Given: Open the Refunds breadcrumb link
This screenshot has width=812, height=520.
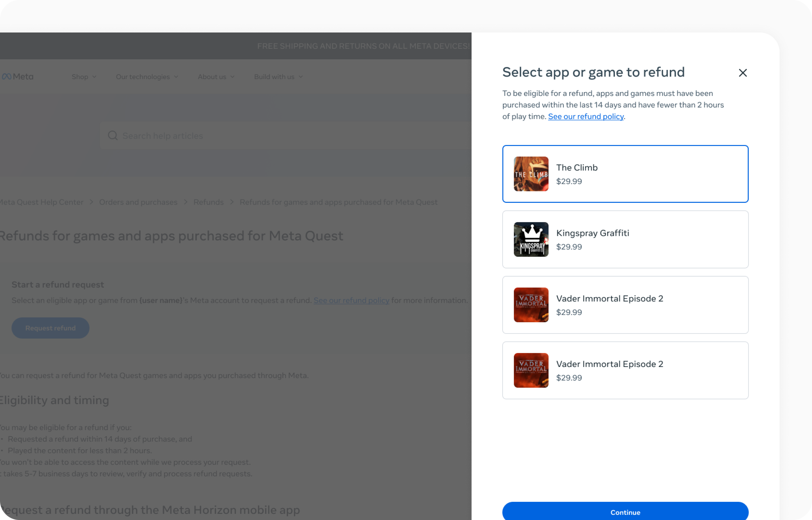Looking at the screenshot, I should 208,202.
